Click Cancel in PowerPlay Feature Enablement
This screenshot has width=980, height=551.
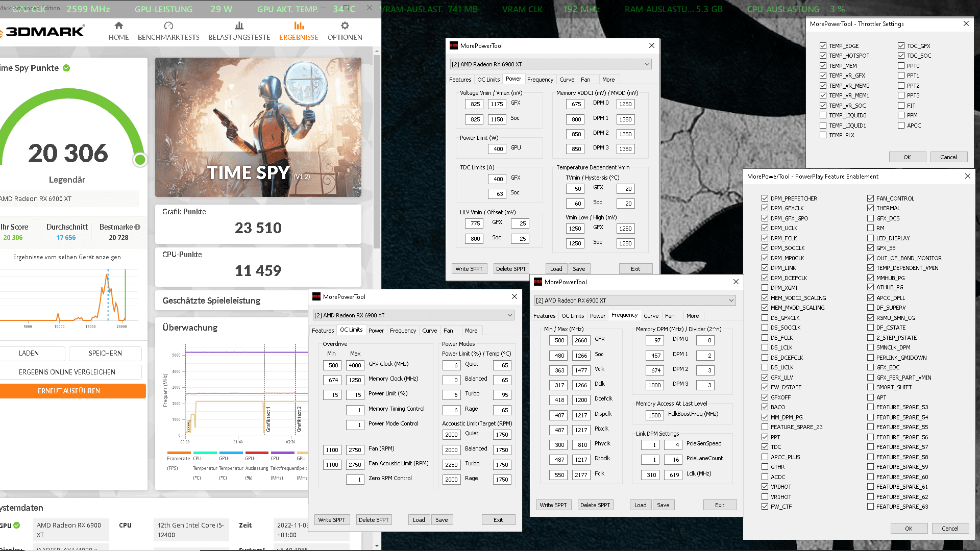950,529
